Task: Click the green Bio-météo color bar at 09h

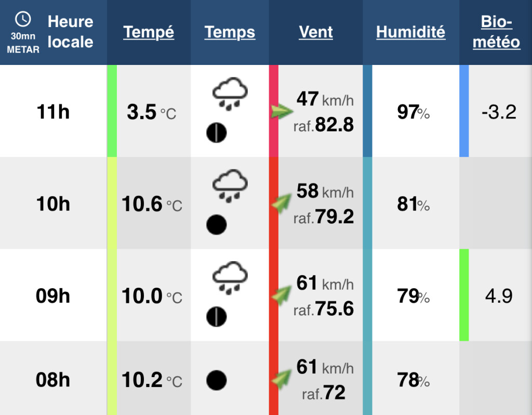Action: click(x=464, y=295)
